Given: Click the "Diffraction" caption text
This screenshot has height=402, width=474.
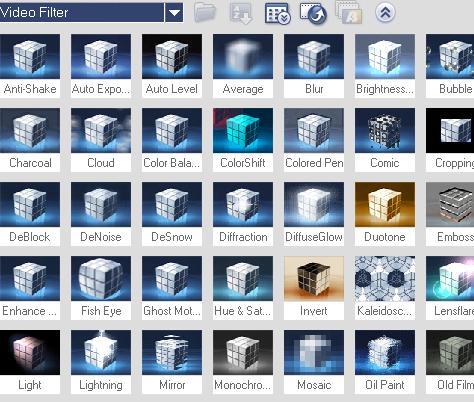Looking at the screenshot, I should coord(243,237).
